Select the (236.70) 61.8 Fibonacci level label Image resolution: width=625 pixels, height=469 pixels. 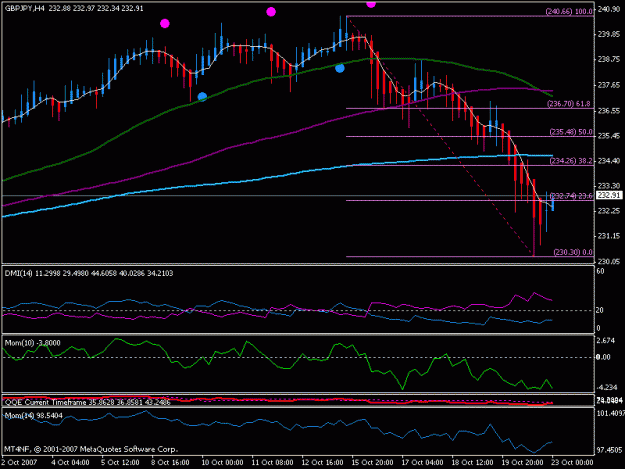pos(569,104)
